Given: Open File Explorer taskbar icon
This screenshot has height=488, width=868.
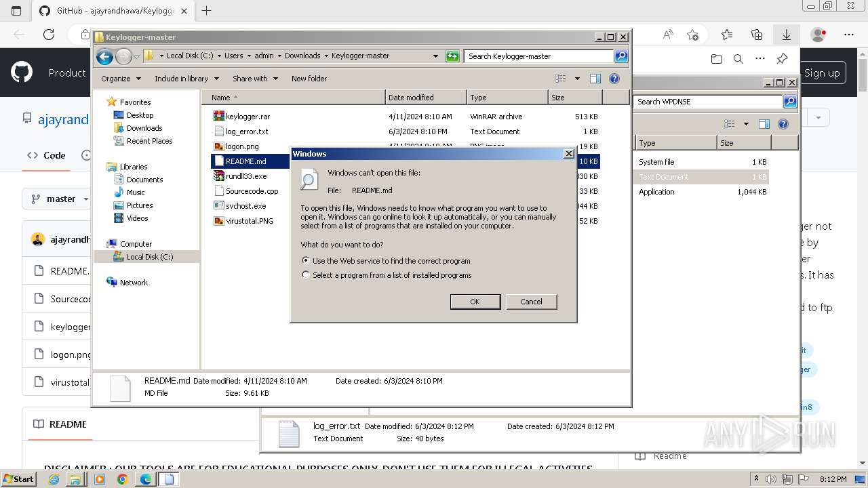Looking at the screenshot, I should 76,479.
